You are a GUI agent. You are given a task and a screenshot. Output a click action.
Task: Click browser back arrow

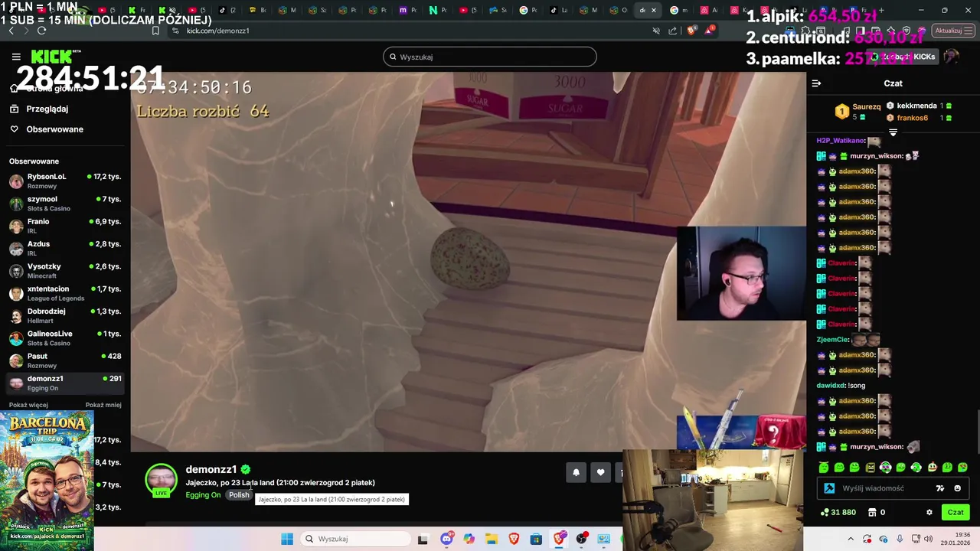[11, 31]
